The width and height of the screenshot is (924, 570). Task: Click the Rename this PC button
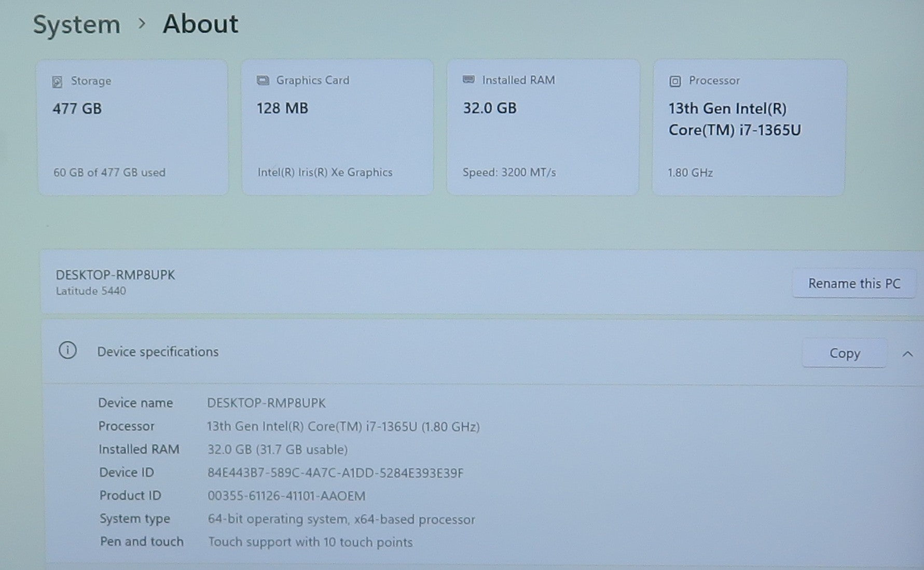tap(853, 283)
